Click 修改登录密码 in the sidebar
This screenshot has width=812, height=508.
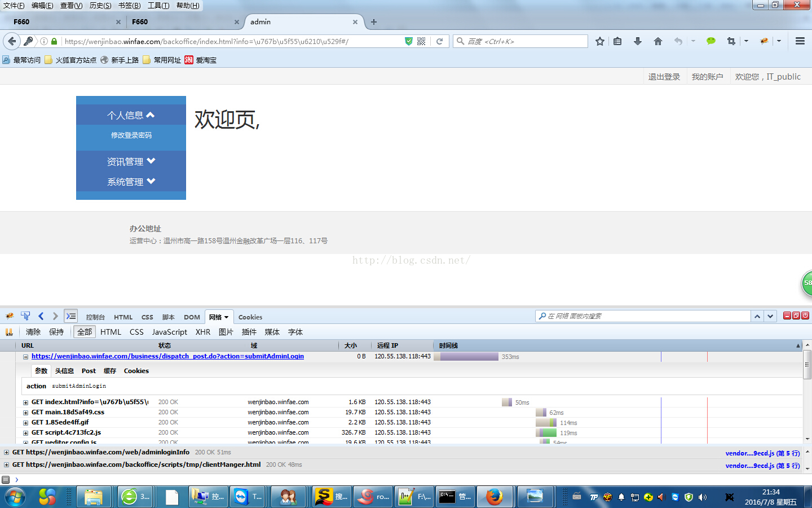click(131, 135)
